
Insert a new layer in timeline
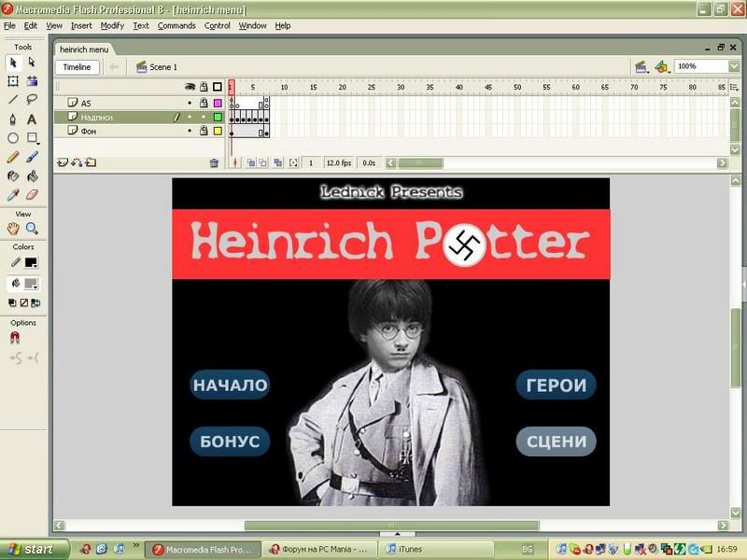point(62,162)
